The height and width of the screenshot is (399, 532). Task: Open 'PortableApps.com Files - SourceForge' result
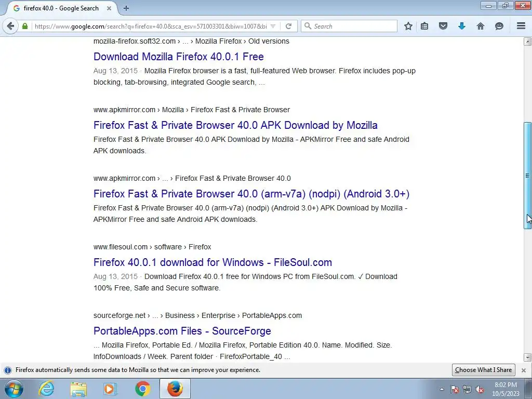pos(182,331)
